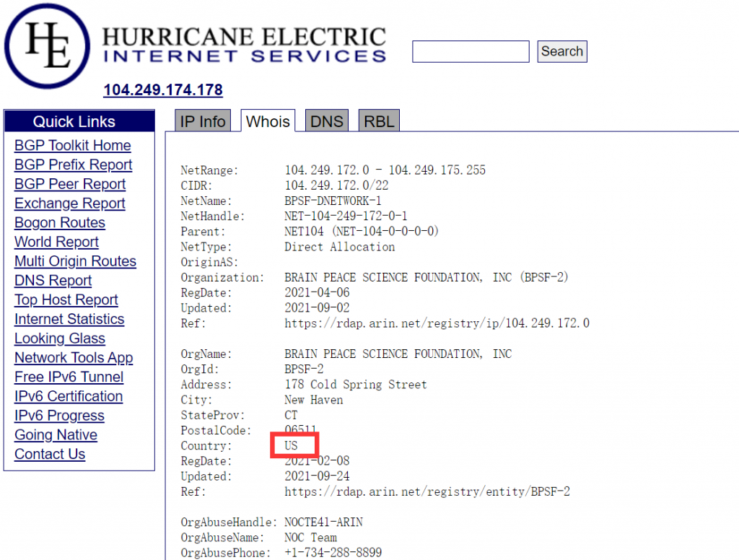The image size is (739, 560).
Task: Open Multi Origin Routes link
Action: point(75,261)
